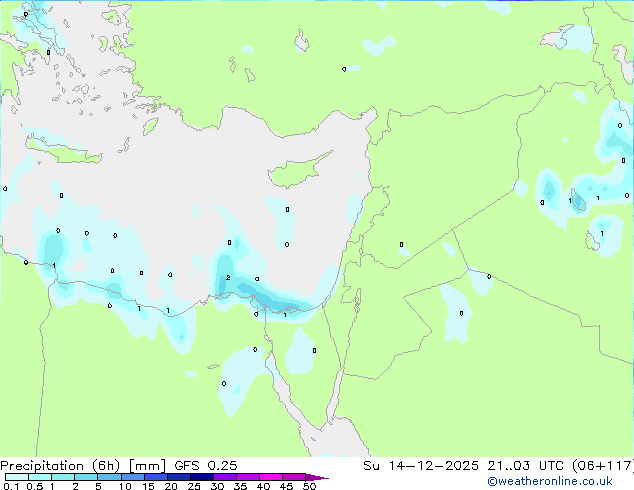Pick the 30–35 mm purple legend swatch

[x=224, y=477]
